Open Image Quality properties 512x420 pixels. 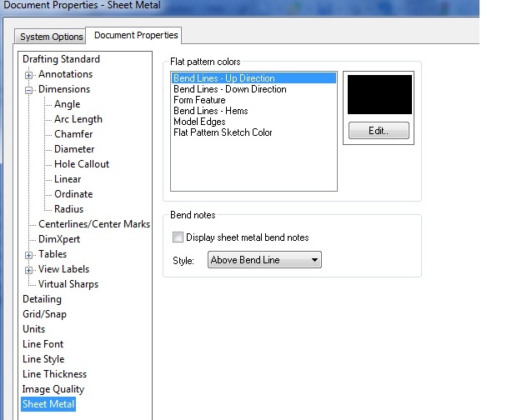pyautogui.click(x=53, y=389)
